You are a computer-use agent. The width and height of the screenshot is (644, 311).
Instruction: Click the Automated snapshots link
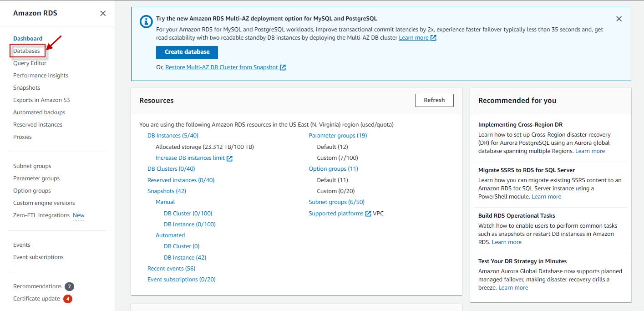click(170, 235)
